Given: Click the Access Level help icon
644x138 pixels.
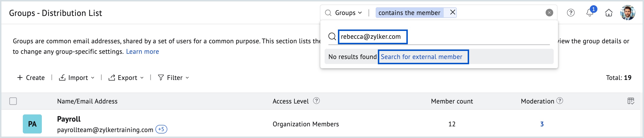Looking at the screenshot, I should [317, 101].
